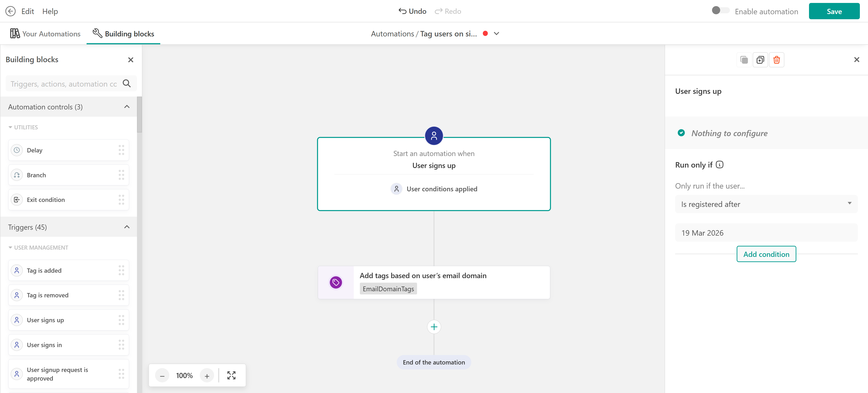Click the duplicate block icon
Screen dimensions: 868x393
click(x=760, y=60)
